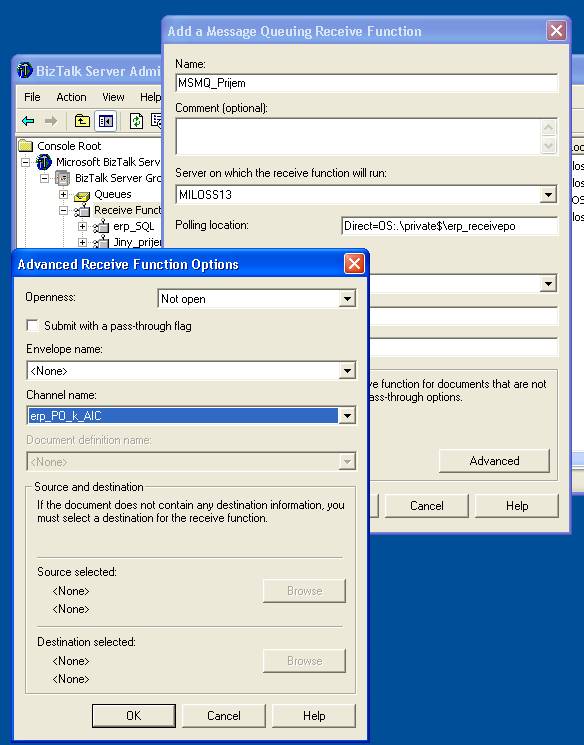
Task: Click the erp_SQL receive function icon
Action: pyautogui.click(x=101, y=227)
